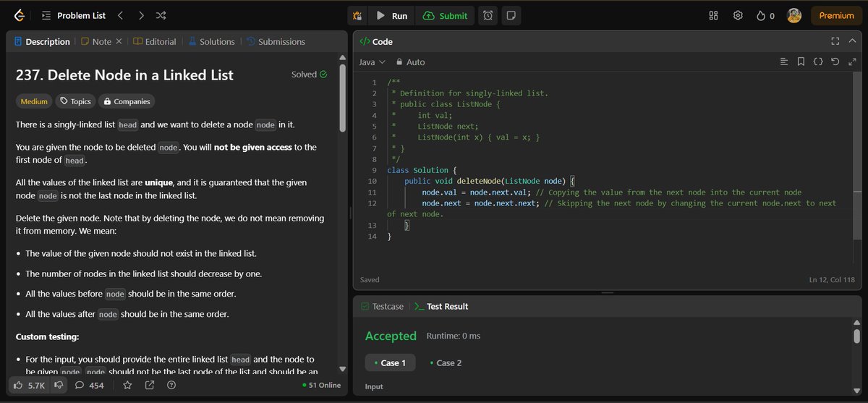Switch to the Testcase tab
This screenshot has height=403, width=868.
[x=384, y=306]
